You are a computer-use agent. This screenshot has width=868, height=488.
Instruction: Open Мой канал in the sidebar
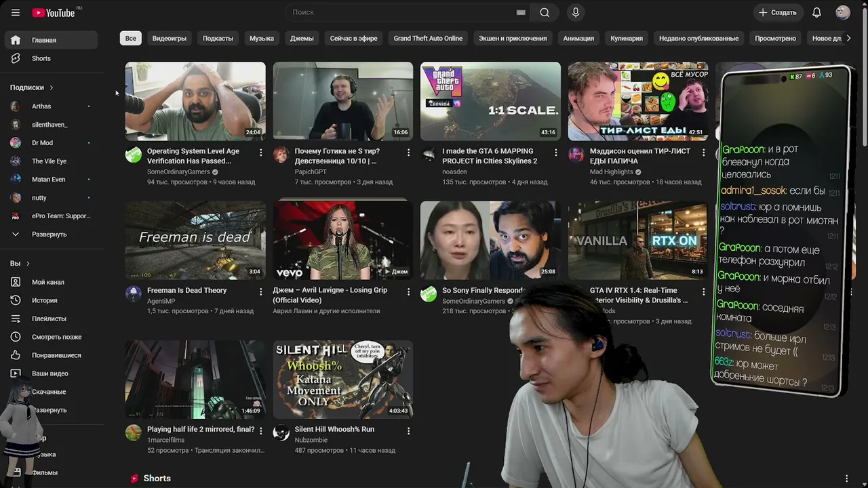[x=51, y=282]
